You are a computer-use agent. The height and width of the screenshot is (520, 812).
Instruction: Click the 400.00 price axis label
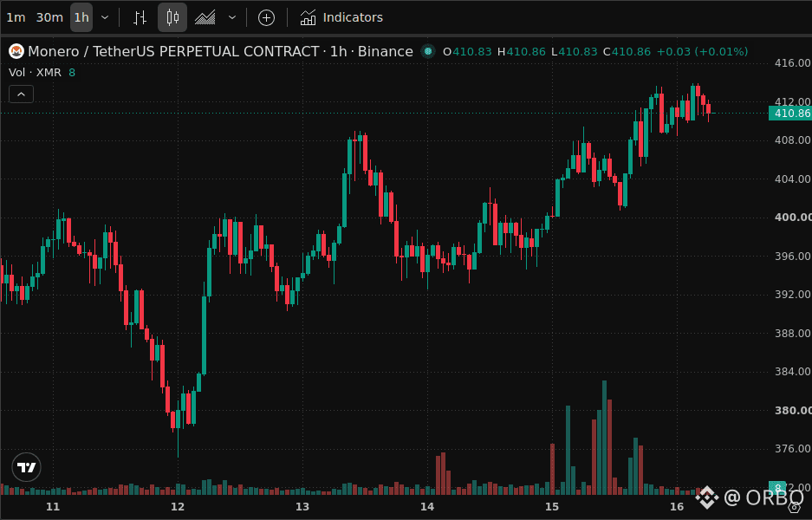tap(792, 218)
